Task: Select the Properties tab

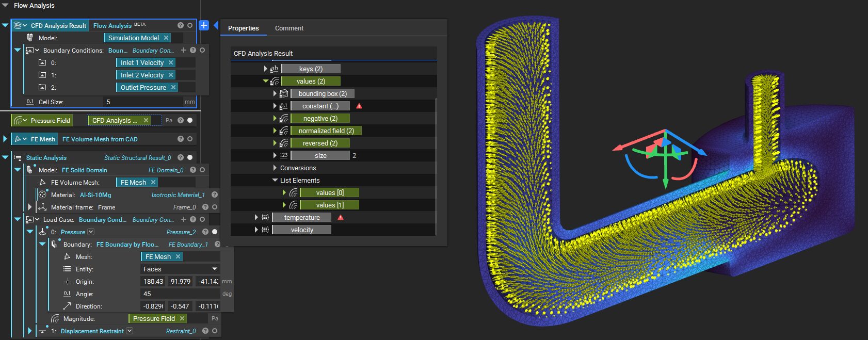Action: pos(243,28)
